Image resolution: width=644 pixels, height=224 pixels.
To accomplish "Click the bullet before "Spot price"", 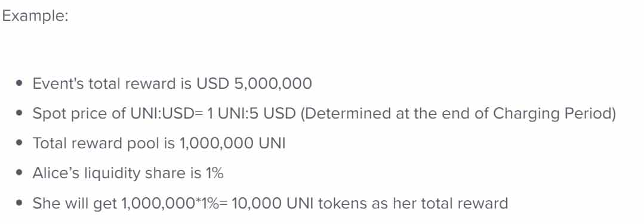I will click(x=19, y=114).
